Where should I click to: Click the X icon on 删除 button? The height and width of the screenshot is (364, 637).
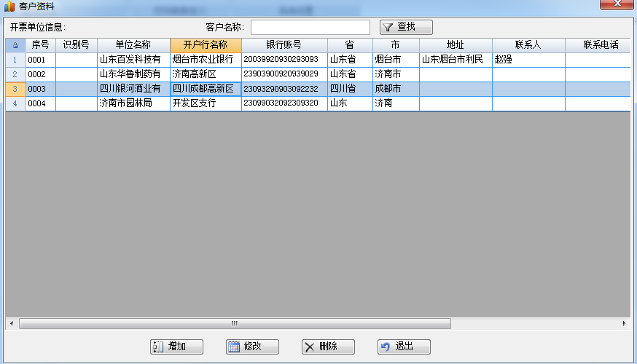click(310, 347)
